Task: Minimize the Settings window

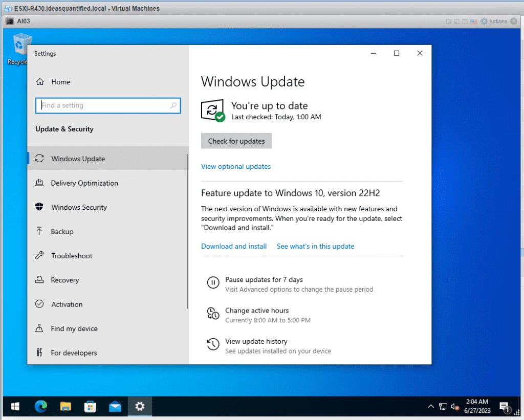Action: 374,53
